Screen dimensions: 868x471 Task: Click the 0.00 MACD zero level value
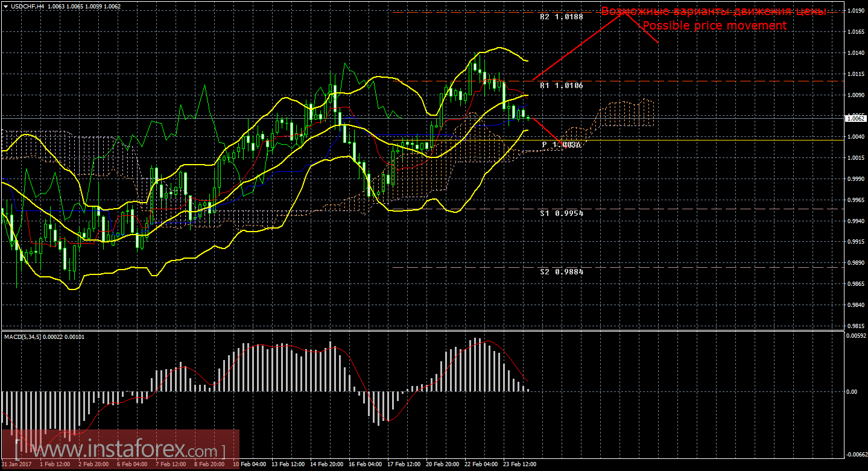(x=852, y=392)
